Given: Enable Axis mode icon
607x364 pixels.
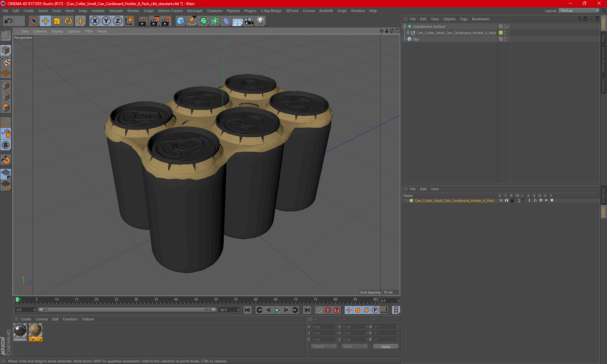Looking at the screenshot, I should (6, 122).
